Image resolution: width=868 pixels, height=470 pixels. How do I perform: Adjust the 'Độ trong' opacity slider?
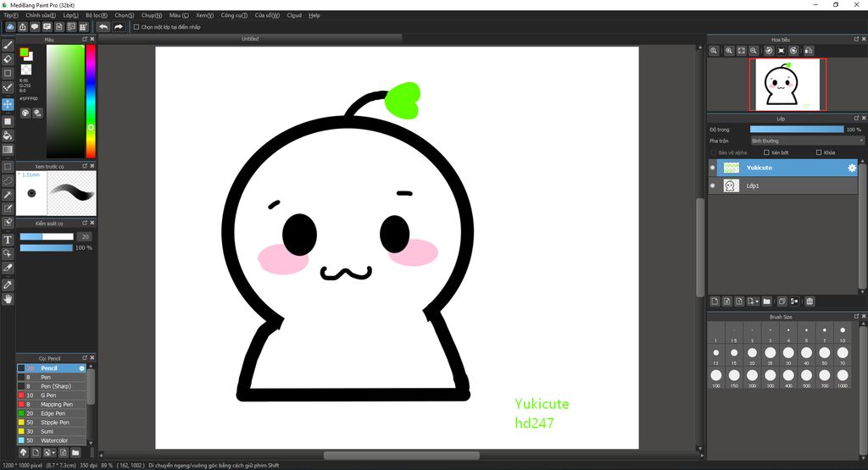tap(797, 130)
